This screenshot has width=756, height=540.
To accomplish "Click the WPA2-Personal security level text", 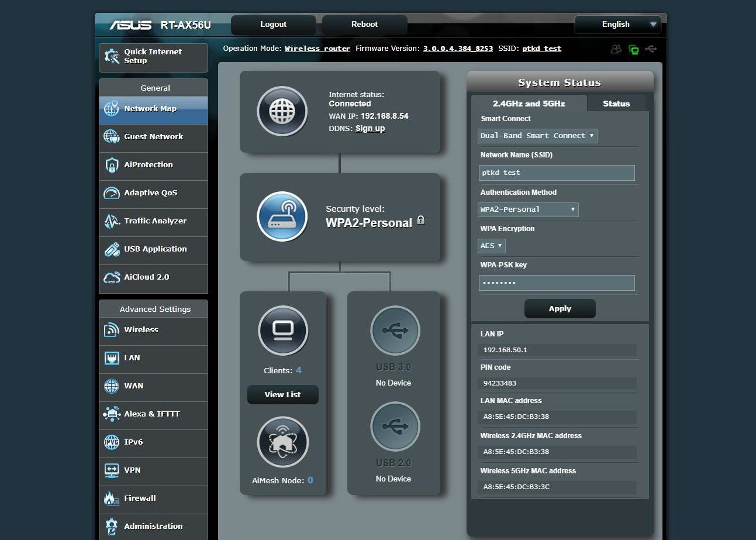I will (x=369, y=222).
